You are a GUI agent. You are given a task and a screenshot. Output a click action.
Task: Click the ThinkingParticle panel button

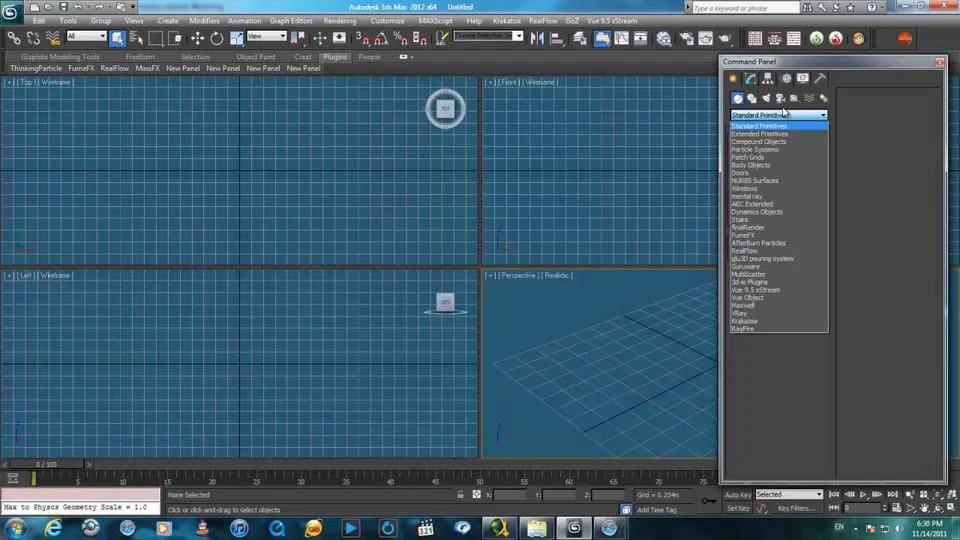36,69
